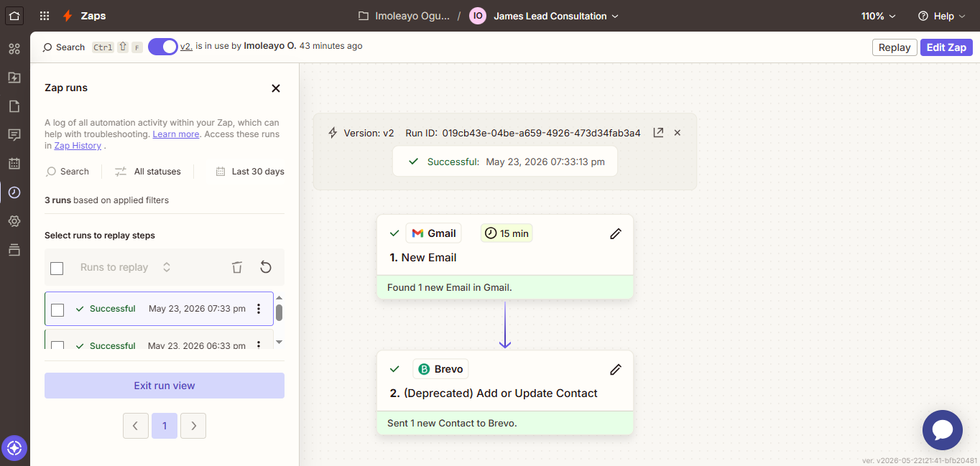Screen dimensions: 980x466
Task: Click the Brevo app badge
Action: [440, 369]
